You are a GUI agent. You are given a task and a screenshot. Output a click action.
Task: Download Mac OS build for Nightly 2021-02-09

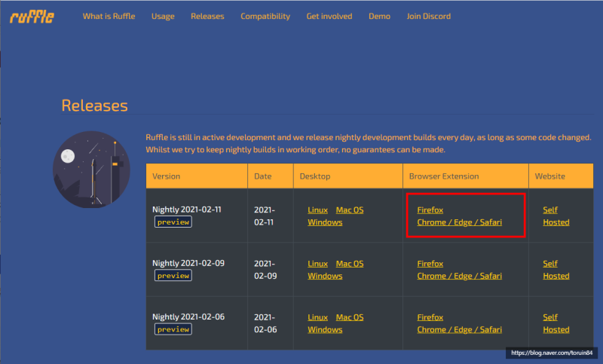350,264
